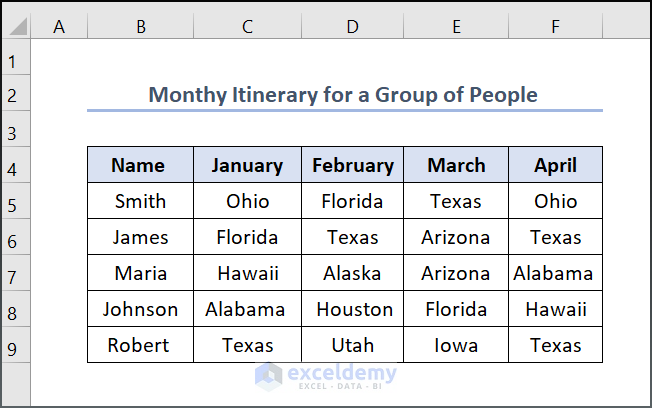Click the Iowa cell
Screen dimensions: 652x408
pyautogui.click(x=456, y=345)
